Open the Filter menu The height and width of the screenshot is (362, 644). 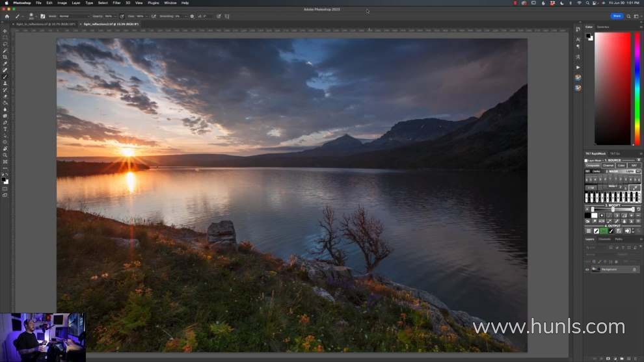tap(116, 3)
